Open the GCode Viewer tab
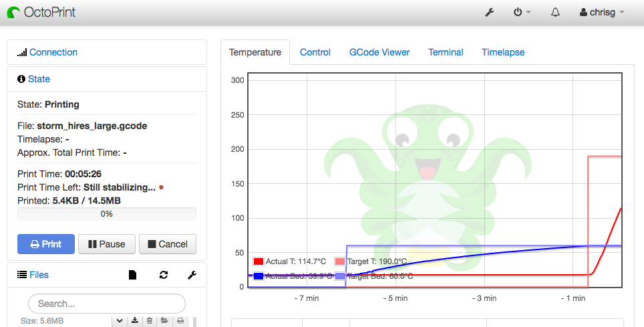This screenshot has height=327, width=644. tap(379, 52)
